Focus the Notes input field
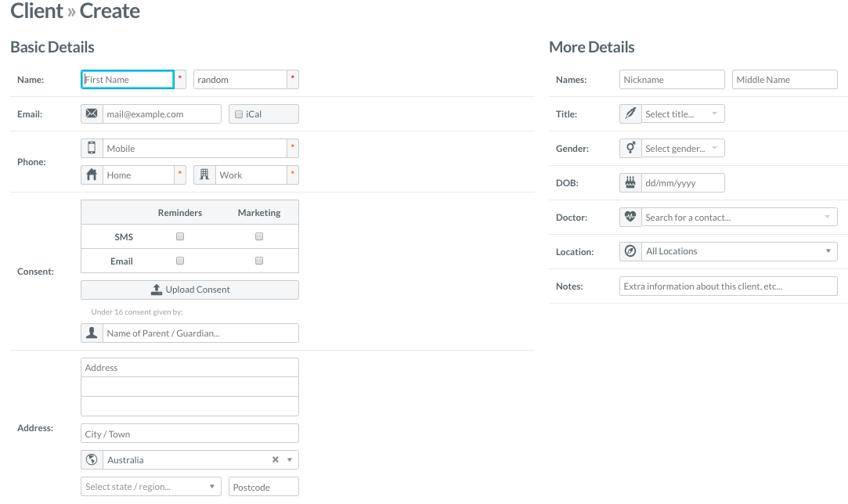This screenshot has width=848, height=504. pyautogui.click(x=728, y=286)
